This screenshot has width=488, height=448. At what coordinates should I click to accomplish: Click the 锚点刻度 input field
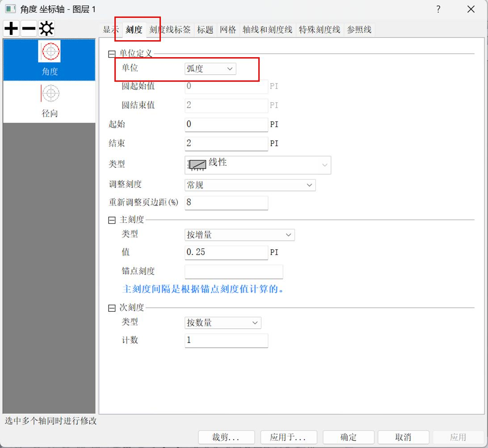click(234, 272)
